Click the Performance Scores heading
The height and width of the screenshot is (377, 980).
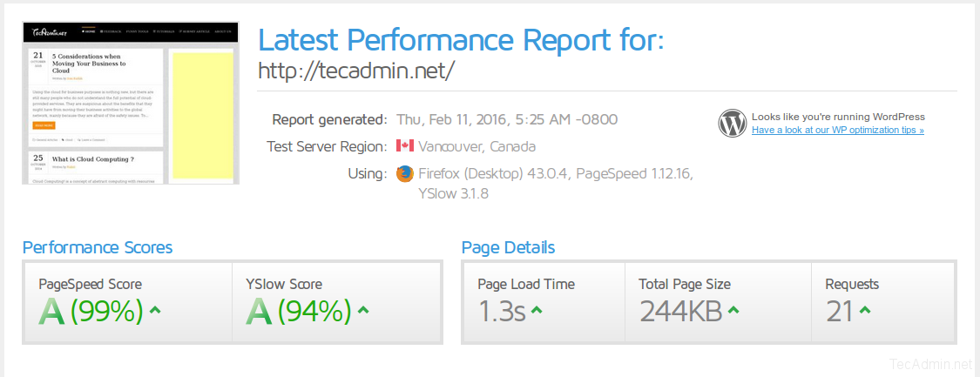[98, 247]
